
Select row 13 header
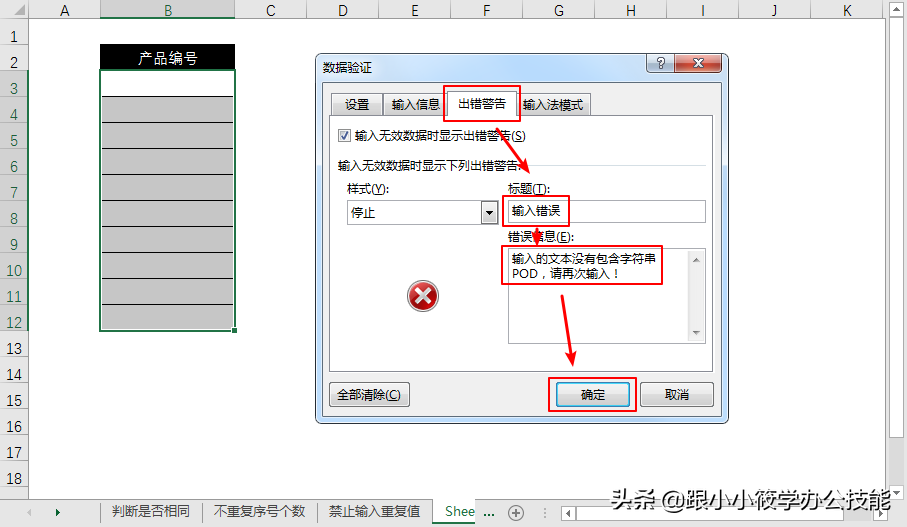(14, 349)
